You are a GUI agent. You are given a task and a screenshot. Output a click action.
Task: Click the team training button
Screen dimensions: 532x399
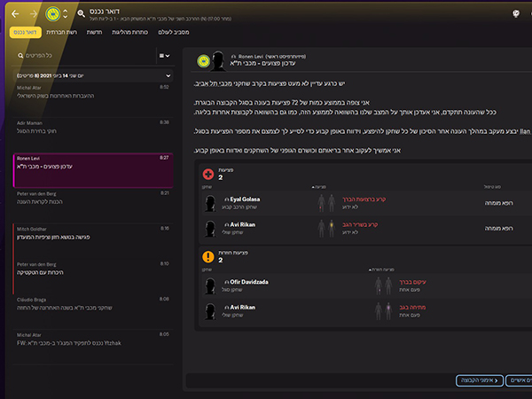point(480,380)
